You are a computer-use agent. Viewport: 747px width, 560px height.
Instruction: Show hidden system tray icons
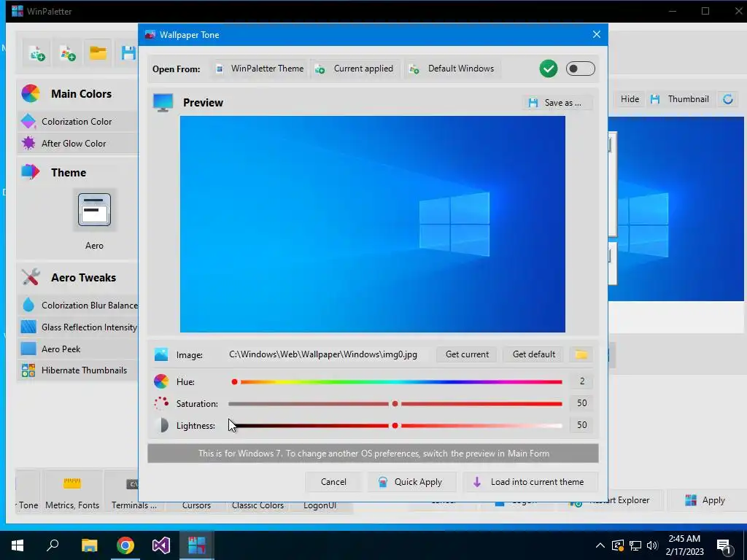point(600,545)
